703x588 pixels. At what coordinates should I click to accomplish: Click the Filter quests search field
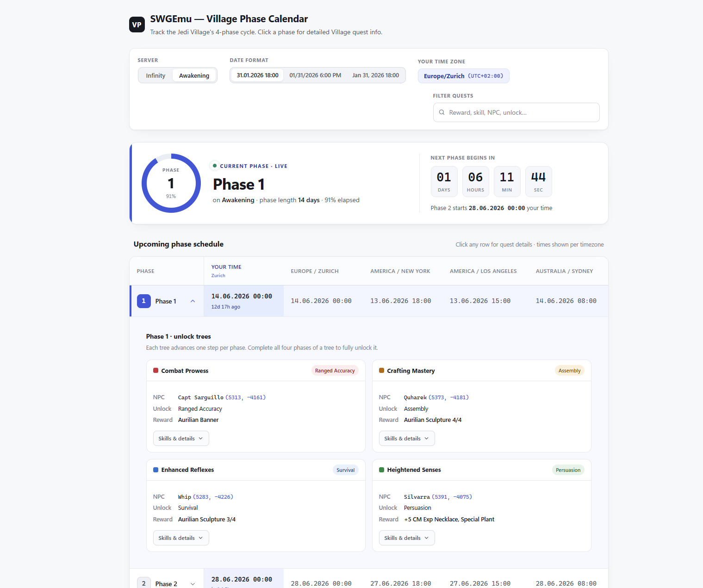[x=516, y=112]
